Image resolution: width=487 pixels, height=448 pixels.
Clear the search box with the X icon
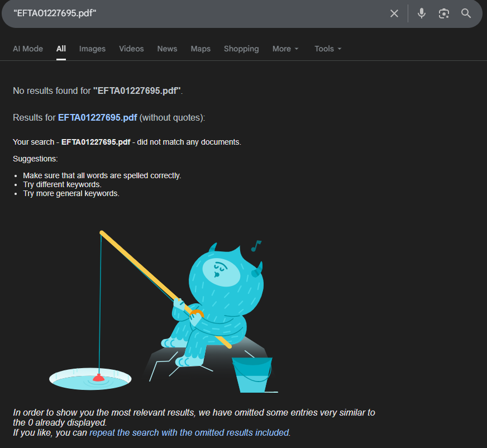(x=394, y=13)
